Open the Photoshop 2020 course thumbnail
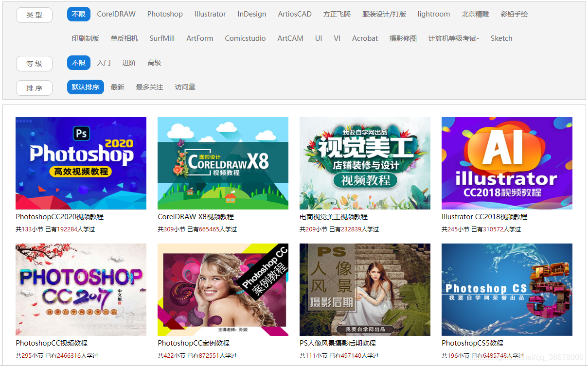This screenshot has width=588, height=366. 81,163
